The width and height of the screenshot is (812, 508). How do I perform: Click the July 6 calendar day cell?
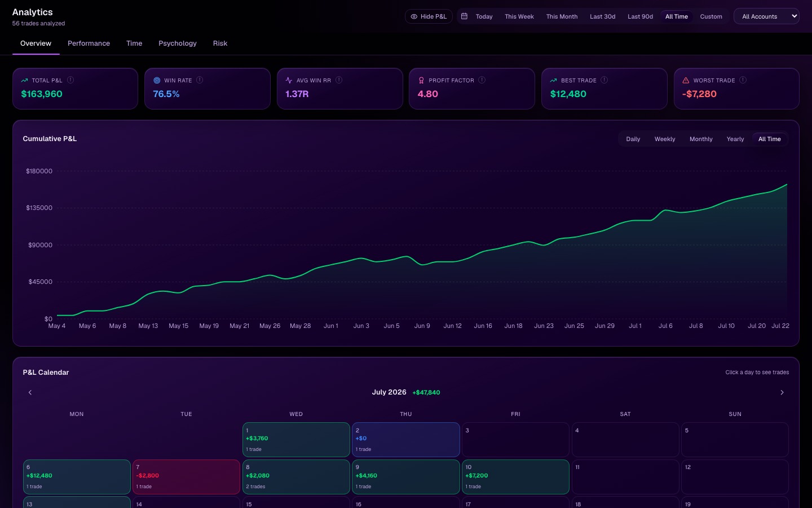(77, 477)
